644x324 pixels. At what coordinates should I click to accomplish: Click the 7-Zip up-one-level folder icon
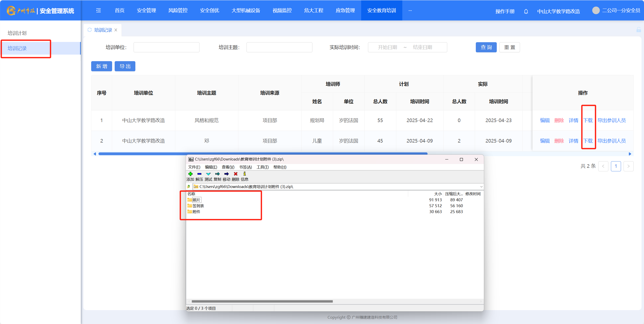189,187
